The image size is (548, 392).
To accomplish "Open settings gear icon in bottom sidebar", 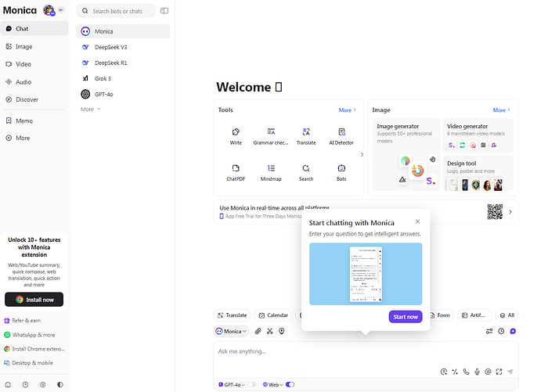I will click(x=42, y=385).
